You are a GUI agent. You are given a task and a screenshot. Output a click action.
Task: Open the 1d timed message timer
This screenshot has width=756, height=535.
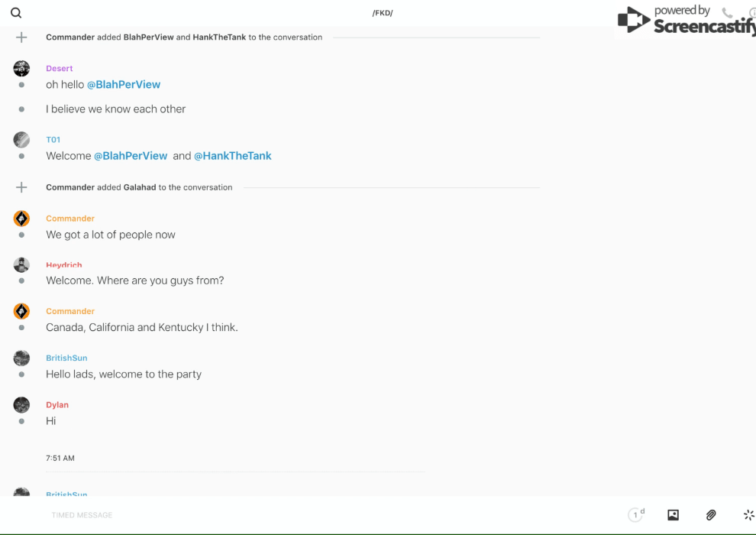coord(636,515)
